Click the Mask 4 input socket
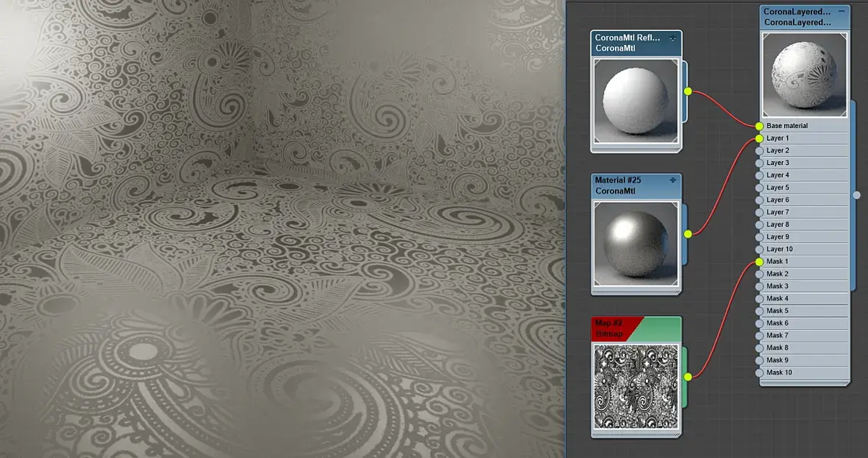 759,298
